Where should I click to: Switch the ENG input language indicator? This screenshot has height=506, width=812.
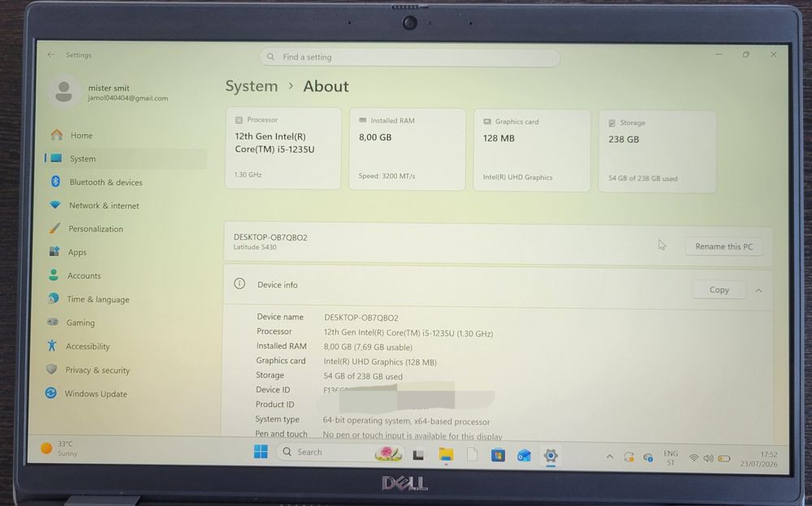(x=671, y=458)
